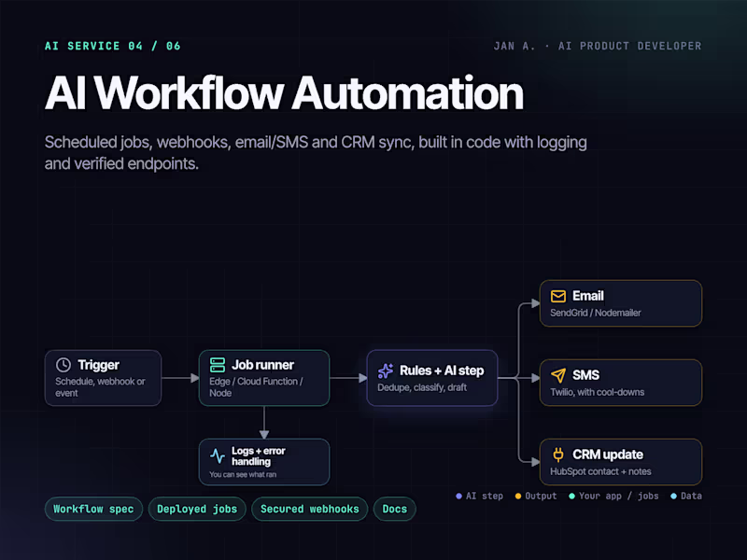Image resolution: width=747 pixels, height=560 pixels.
Task: Click the clock icon in Trigger card
Action: click(63, 365)
